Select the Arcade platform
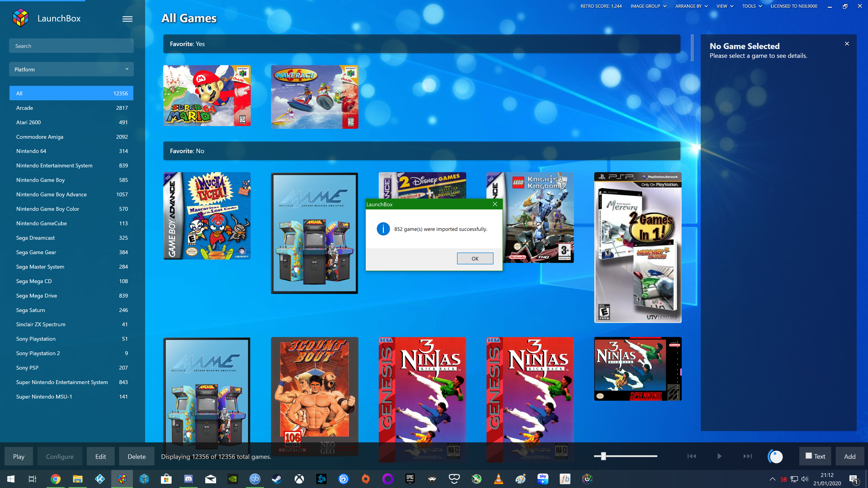 (x=71, y=108)
